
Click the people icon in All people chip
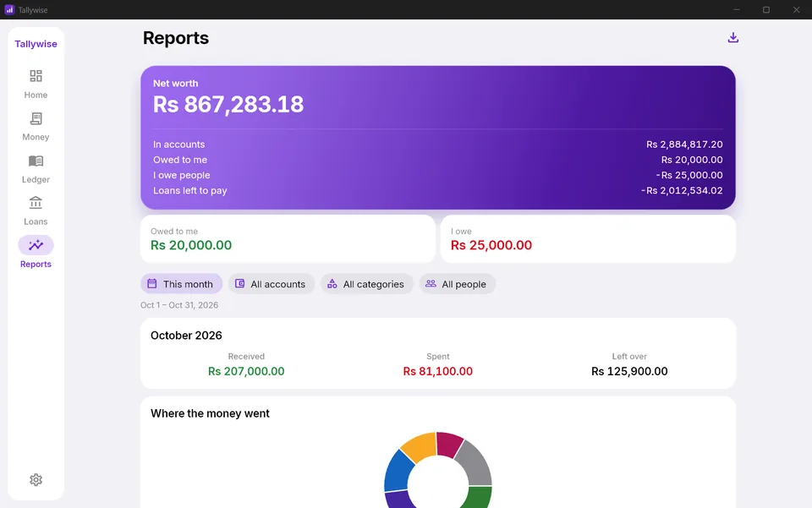click(431, 283)
